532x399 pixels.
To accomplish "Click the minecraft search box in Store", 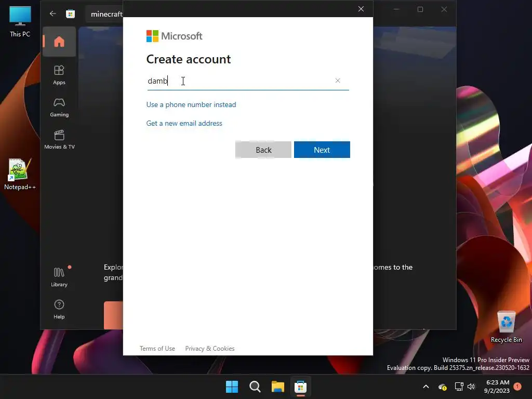I will coord(104,14).
